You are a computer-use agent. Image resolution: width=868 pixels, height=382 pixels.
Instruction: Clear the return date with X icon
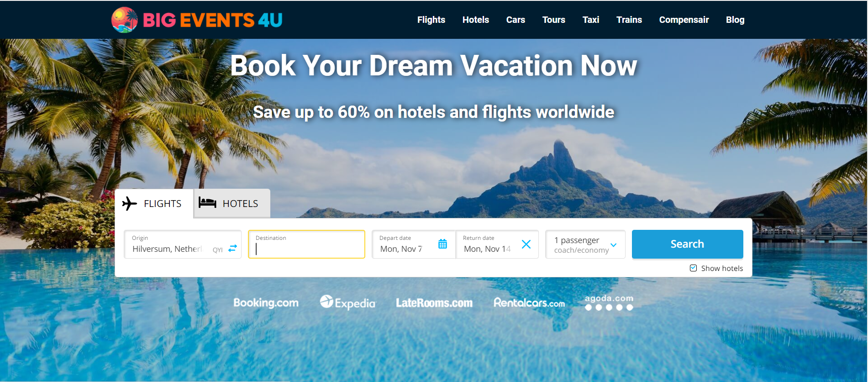pos(526,244)
